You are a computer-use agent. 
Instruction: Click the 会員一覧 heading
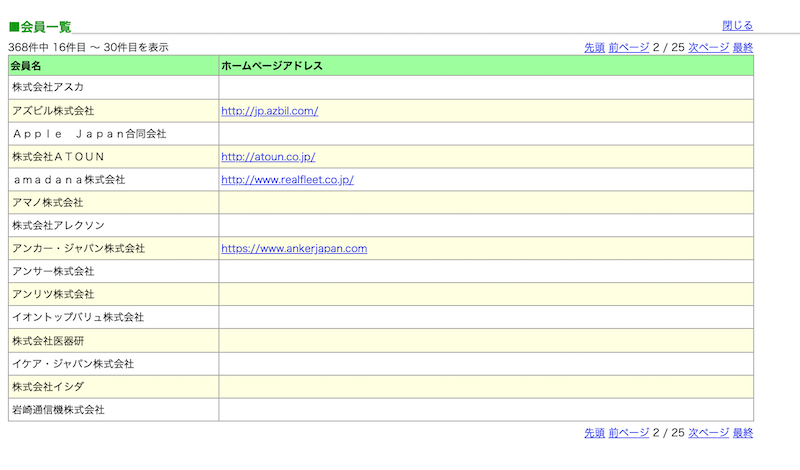pos(40,27)
